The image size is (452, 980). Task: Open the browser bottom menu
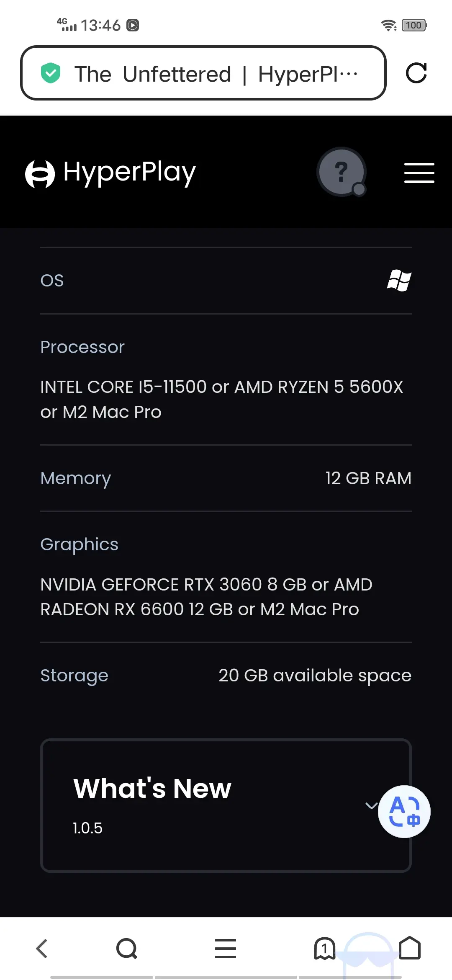click(x=226, y=948)
